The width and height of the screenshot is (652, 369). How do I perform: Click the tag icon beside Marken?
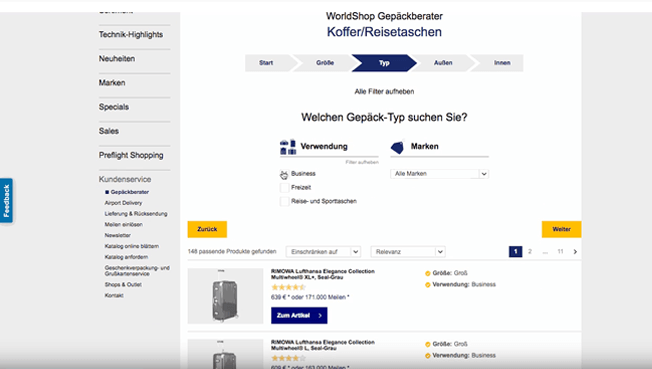coord(398,147)
